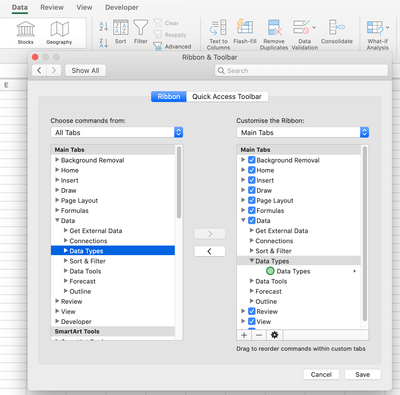Click left commands list scrollbar
This screenshot has width=400, height=395.
(179, 182)
